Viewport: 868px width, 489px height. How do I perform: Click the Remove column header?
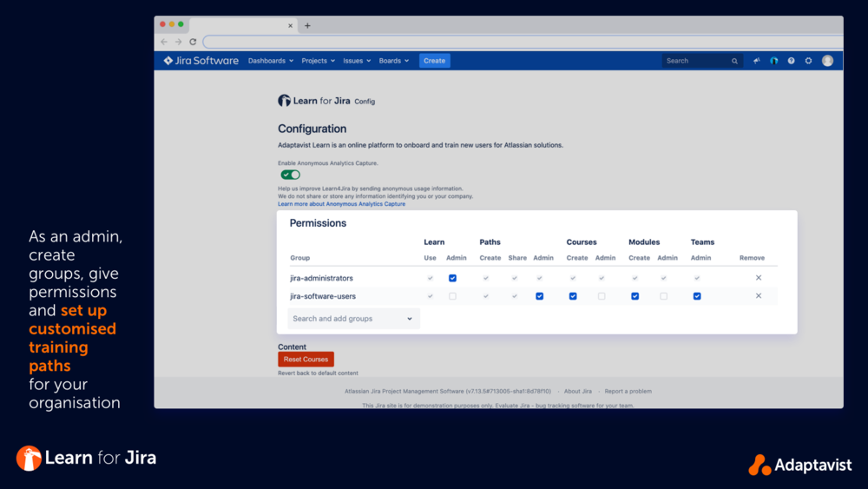point(752,257)
